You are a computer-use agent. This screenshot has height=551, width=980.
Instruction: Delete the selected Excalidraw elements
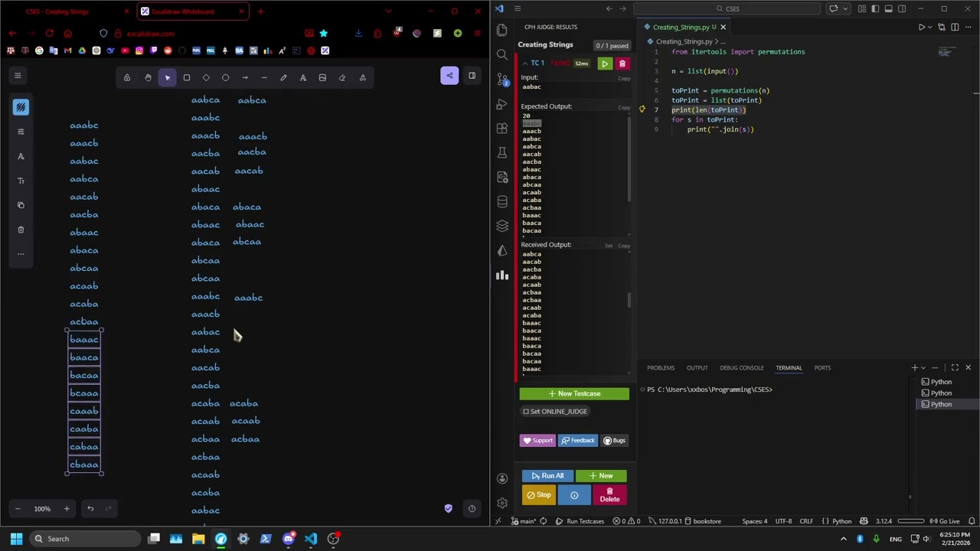pos(21,230)
